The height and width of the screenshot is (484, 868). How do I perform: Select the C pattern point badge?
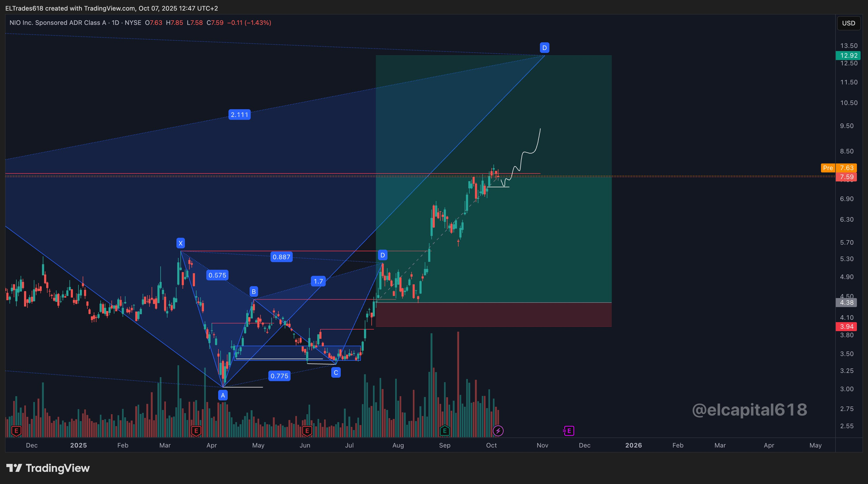(x=336, y=372)
